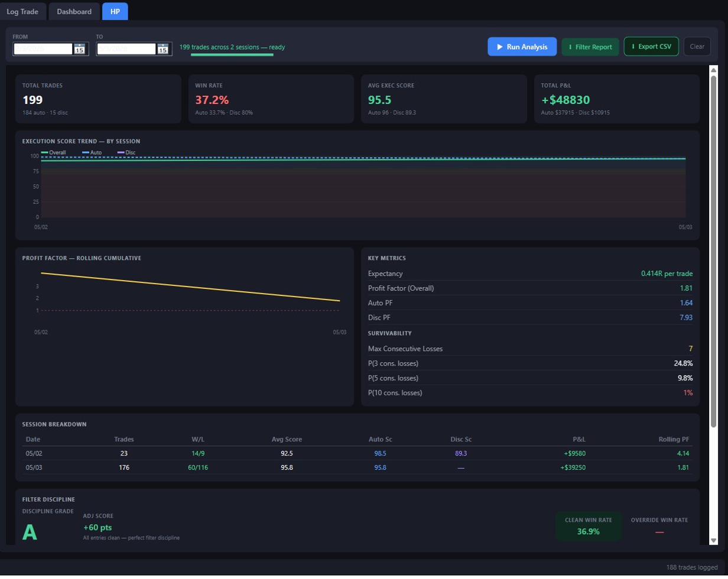Image resolution: width=728 pixels, height=579 pixels.
Task: Open the FROM date calendar picker icon
Action: coord(79,49)
